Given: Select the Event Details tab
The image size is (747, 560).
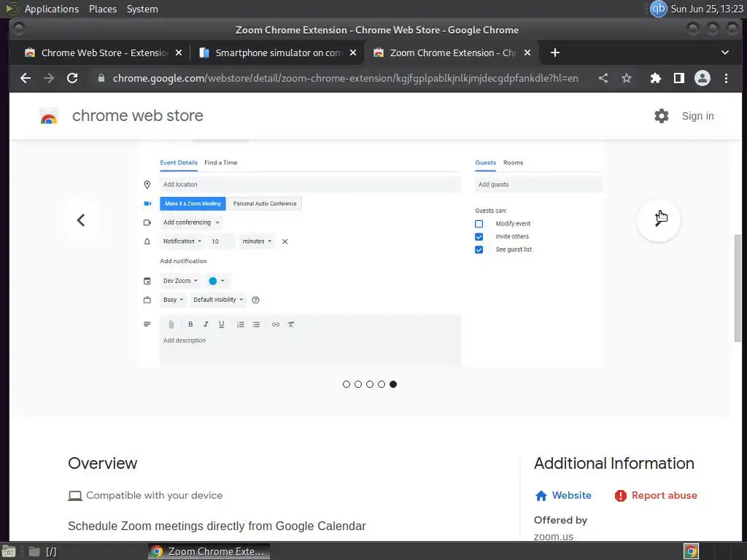Looking at the screenshot, I should [179, 163].
